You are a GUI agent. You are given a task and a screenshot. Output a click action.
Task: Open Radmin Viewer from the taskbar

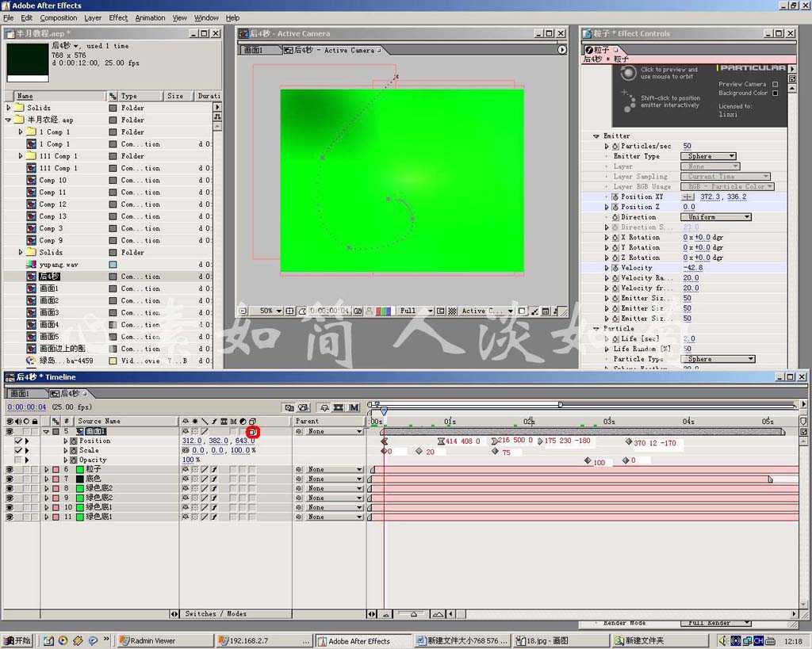[165, 641]
